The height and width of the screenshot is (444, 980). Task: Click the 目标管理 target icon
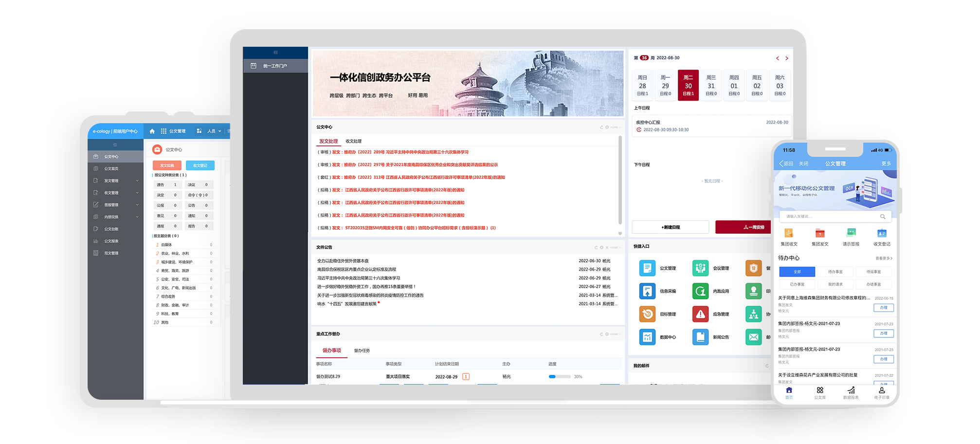[x=647, y=314]
